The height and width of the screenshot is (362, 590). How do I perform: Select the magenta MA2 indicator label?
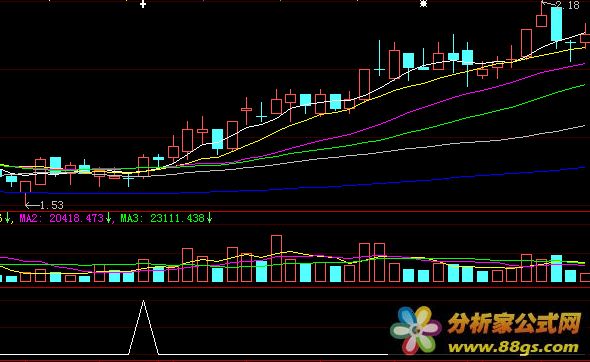tap(30, 218)
